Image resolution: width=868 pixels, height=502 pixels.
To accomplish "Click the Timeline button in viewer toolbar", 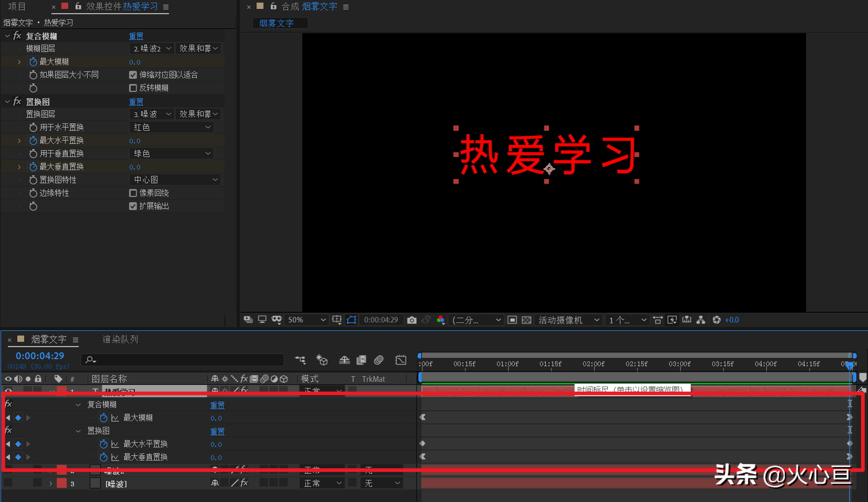I will pyautogui.click(x=686, y=320).
